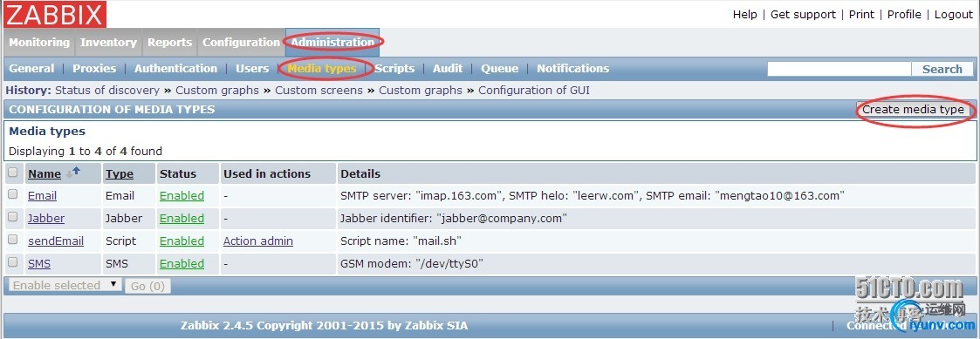The image size is (980, 339).
Task: Click the Create media type button
Action: tap(913, 109)
